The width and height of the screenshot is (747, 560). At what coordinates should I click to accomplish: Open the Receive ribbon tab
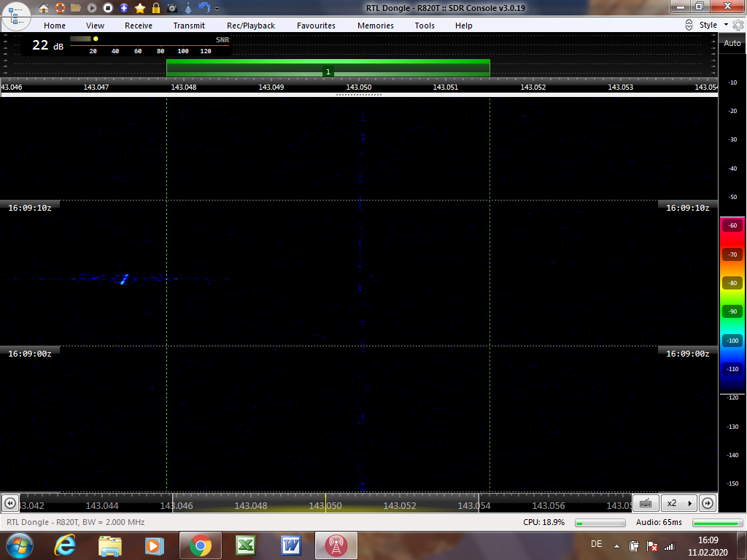139,26
